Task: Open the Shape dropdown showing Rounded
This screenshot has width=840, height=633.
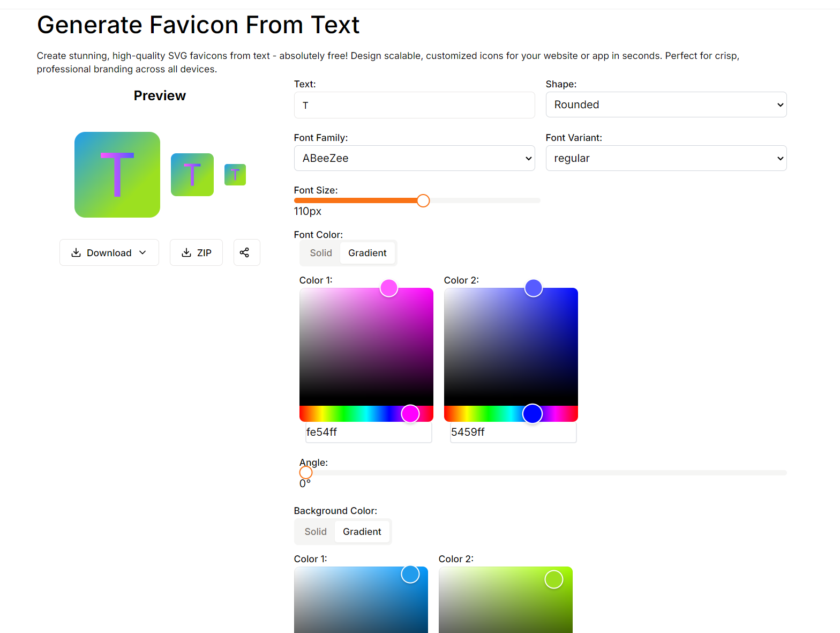Action: click(666, 105)
